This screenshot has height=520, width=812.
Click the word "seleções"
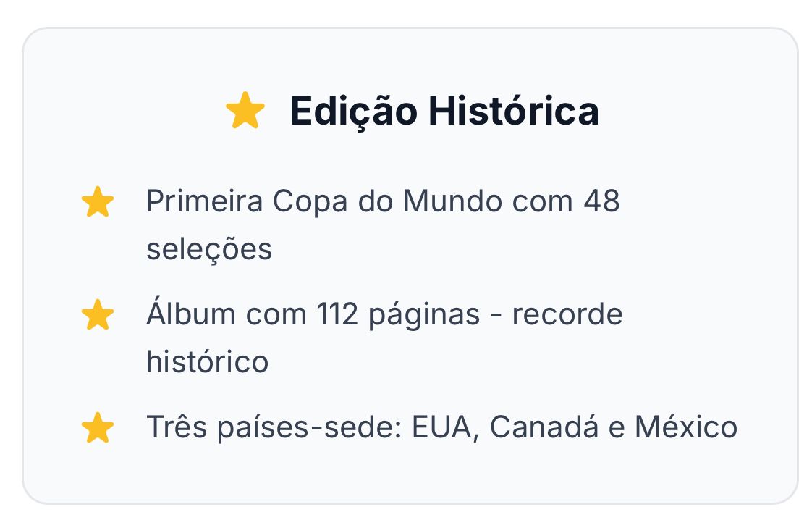click(x=209, y=249)
